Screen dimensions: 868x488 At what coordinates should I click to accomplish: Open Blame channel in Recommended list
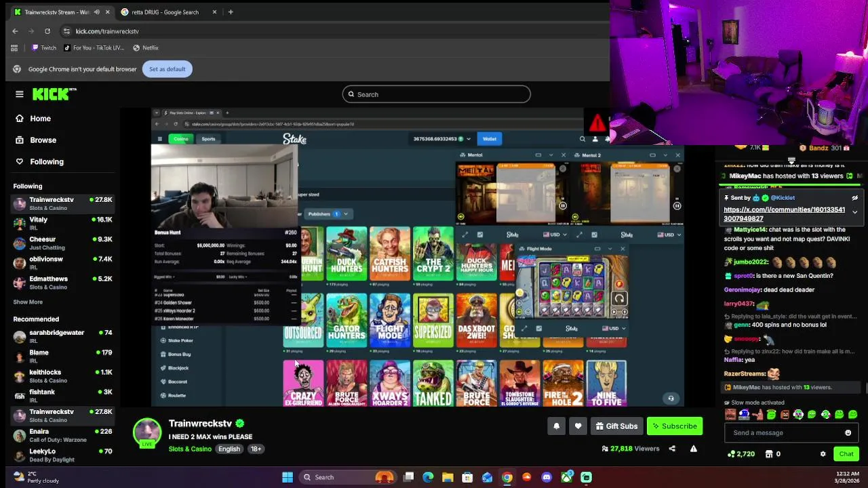[x=62, y=357]
